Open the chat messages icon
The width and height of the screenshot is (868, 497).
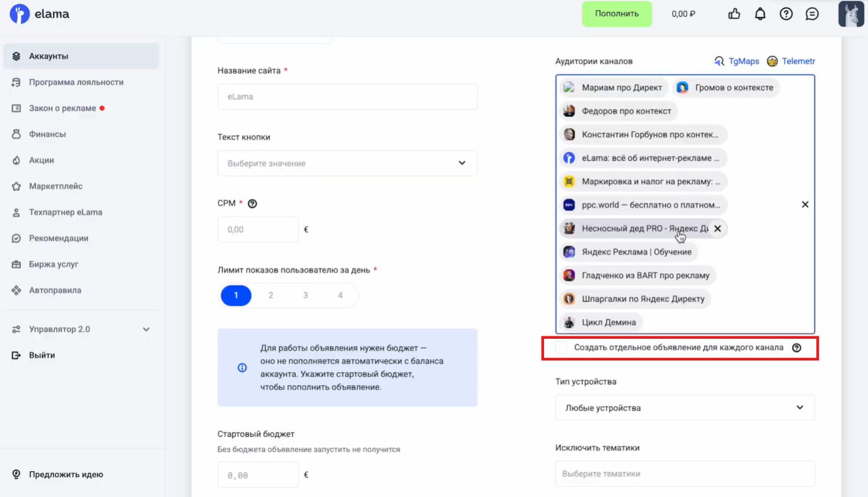pos(812,14)
